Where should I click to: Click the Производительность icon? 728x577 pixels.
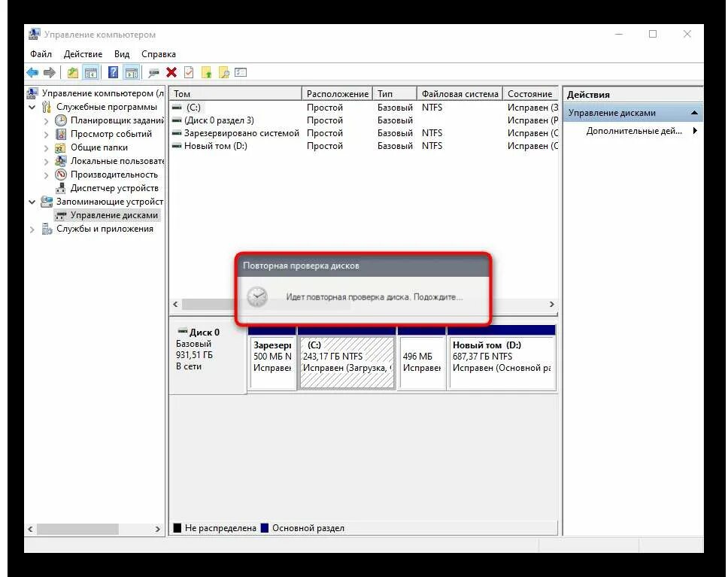(61, 175)
